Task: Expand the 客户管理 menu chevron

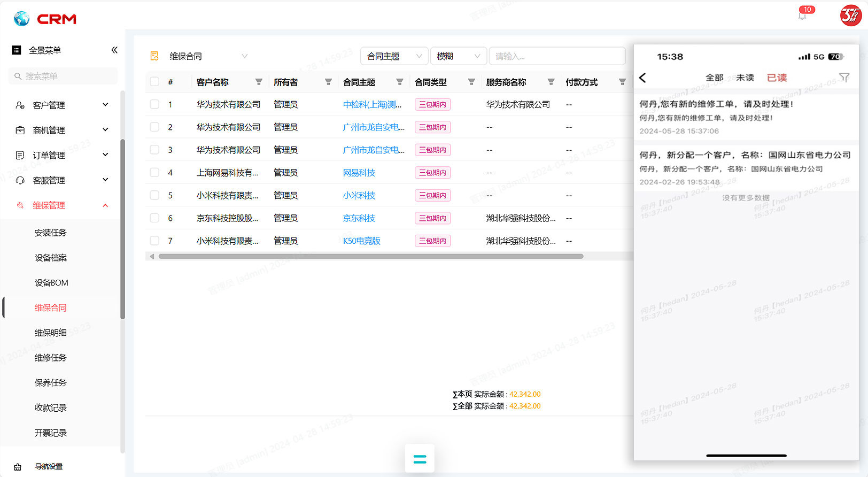Action: [105, 105]
